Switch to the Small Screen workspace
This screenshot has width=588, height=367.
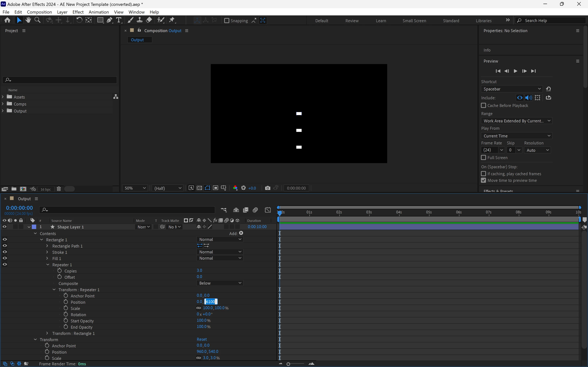[x=414, y=21]
